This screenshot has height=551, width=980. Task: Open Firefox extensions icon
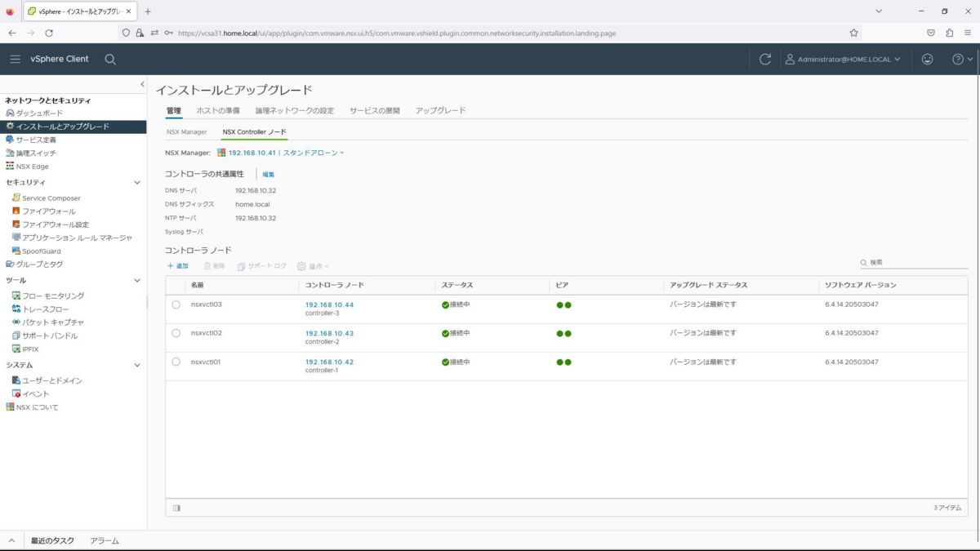tap(949, 33)
